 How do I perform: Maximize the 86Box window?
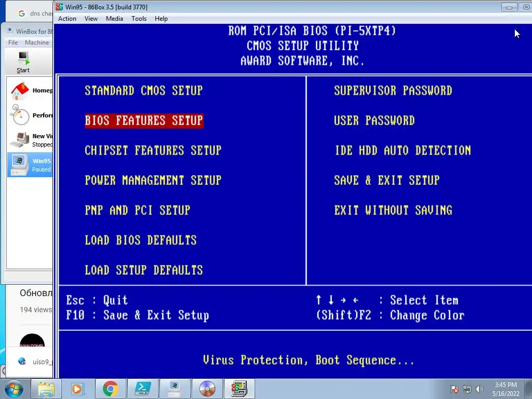526,7
